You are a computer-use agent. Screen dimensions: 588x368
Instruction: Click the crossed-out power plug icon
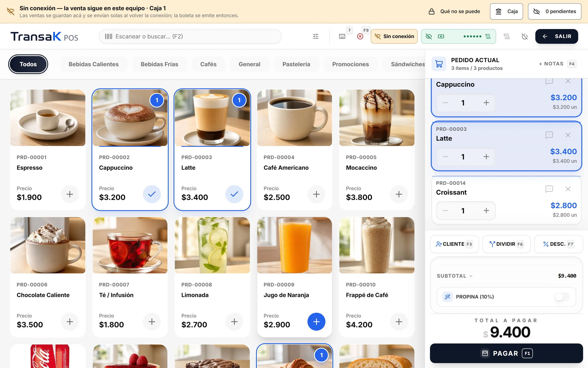(x=525, y=37)
